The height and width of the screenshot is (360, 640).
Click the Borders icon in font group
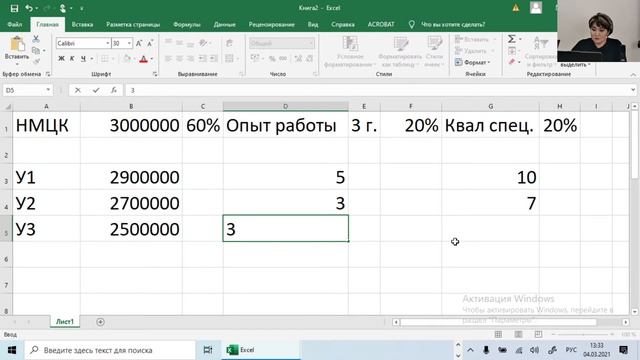105,59
